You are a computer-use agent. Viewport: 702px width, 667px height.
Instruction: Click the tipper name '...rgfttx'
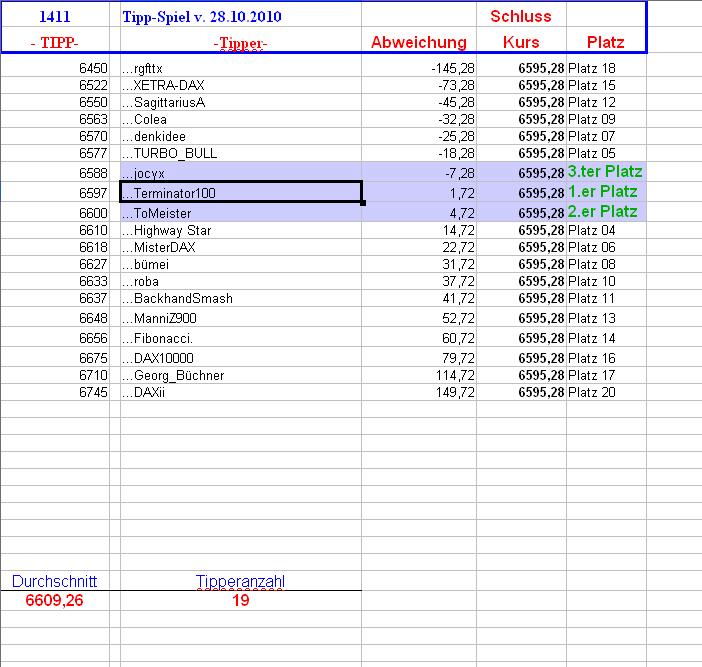142,68
